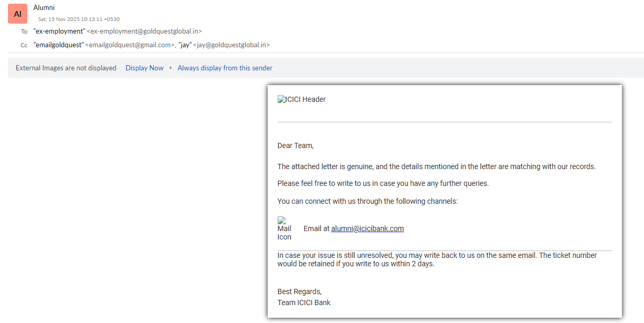Select the "ex-employment" recipient name

coord(59,32)
